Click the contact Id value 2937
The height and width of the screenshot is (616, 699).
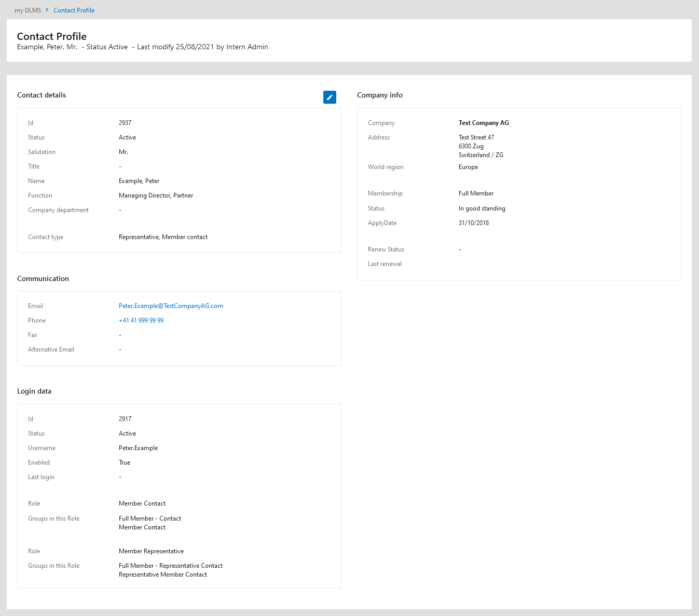[125, 123]
